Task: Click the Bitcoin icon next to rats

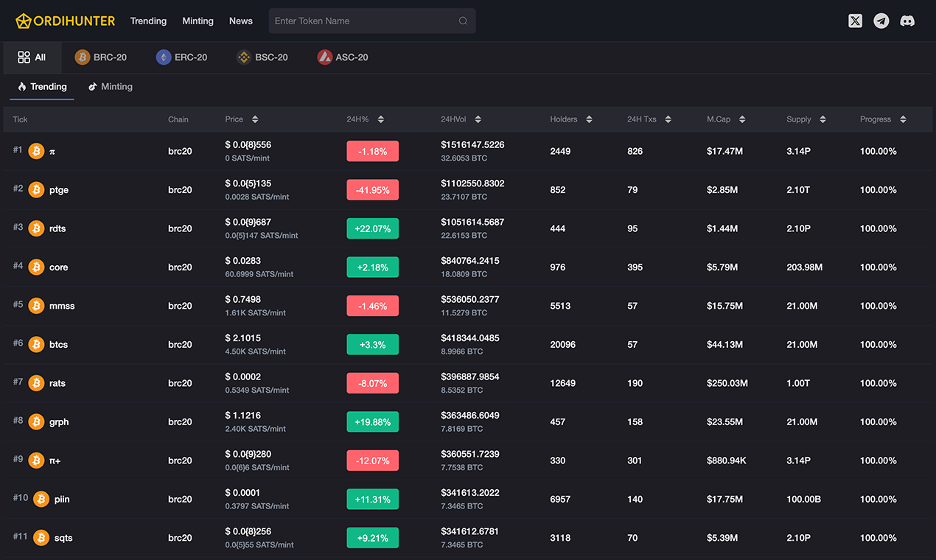Action: click(x=36, y=383)
